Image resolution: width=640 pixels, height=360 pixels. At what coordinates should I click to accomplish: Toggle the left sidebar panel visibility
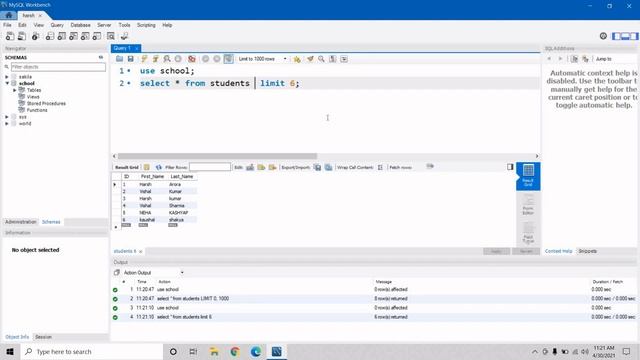616,36
